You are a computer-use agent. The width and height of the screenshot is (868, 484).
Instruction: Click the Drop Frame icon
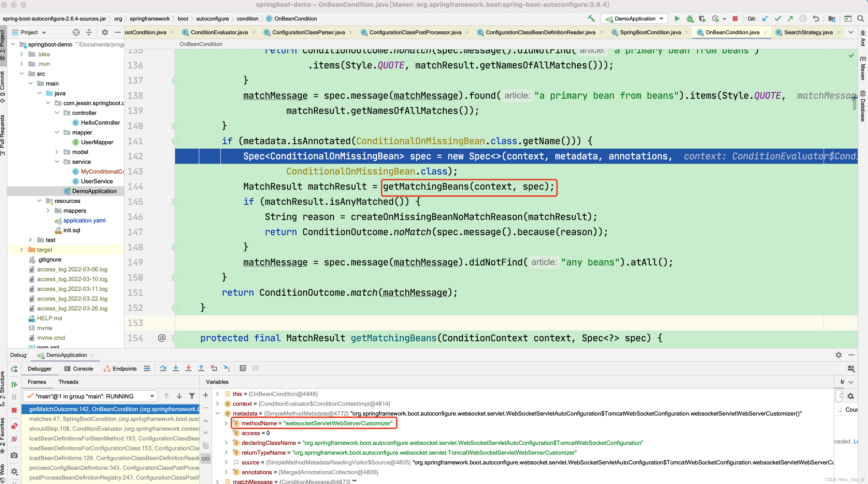click(214, 368)
